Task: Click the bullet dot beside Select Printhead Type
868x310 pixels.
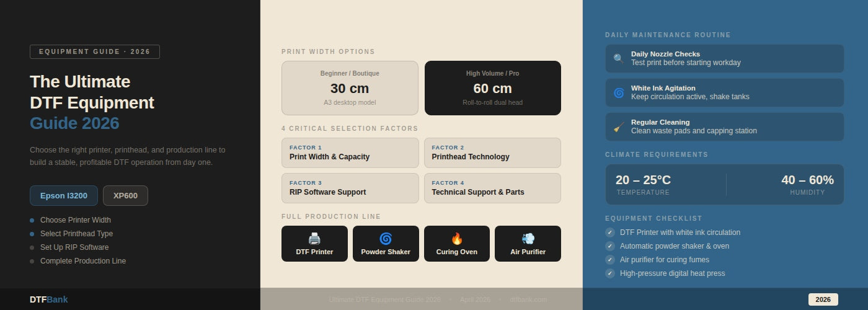Action: (32, 234)
